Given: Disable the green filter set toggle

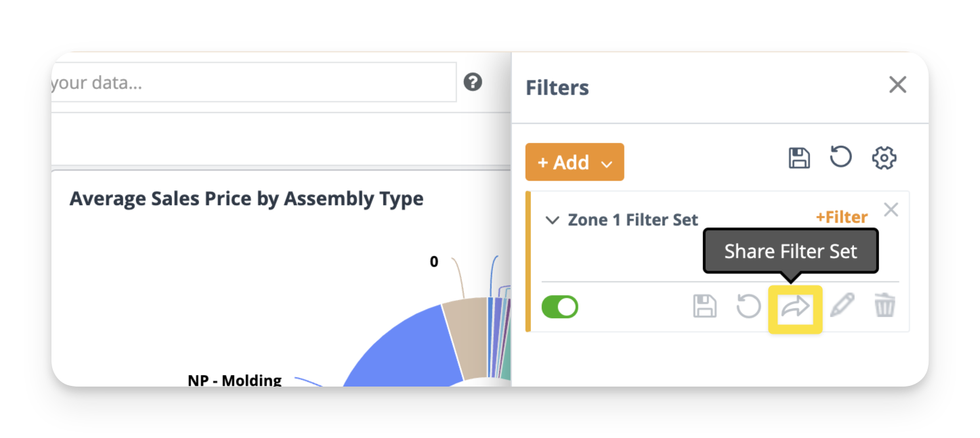Looking at the screenshot, I should (x=560, y=307).
